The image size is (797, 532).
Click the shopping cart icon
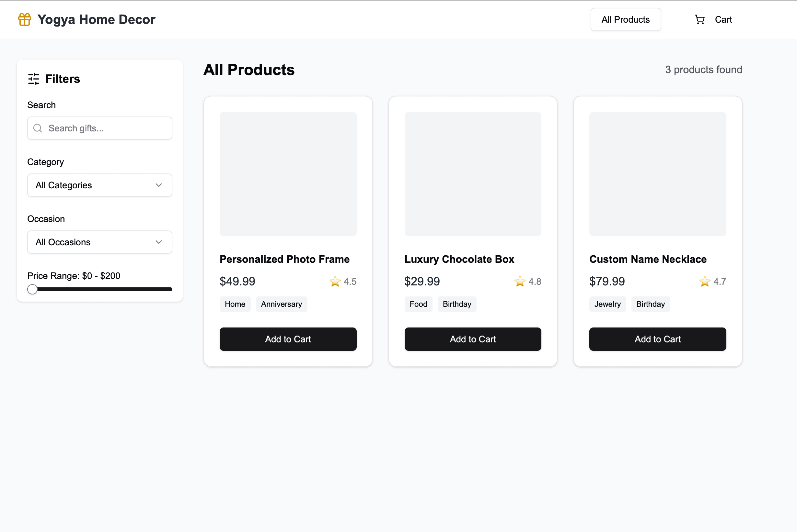699,19
